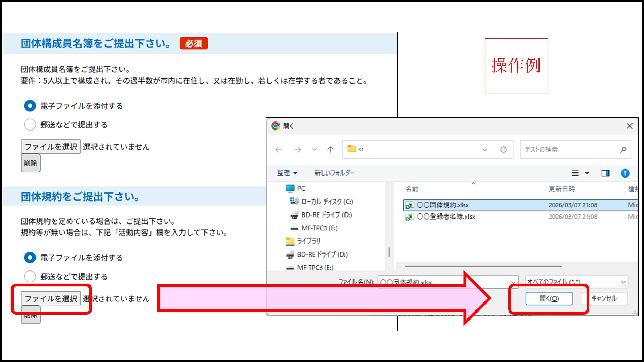Select first '電子ファイルを添付する' radio button
Screen dimensions: 644x362
pos(30,106)
